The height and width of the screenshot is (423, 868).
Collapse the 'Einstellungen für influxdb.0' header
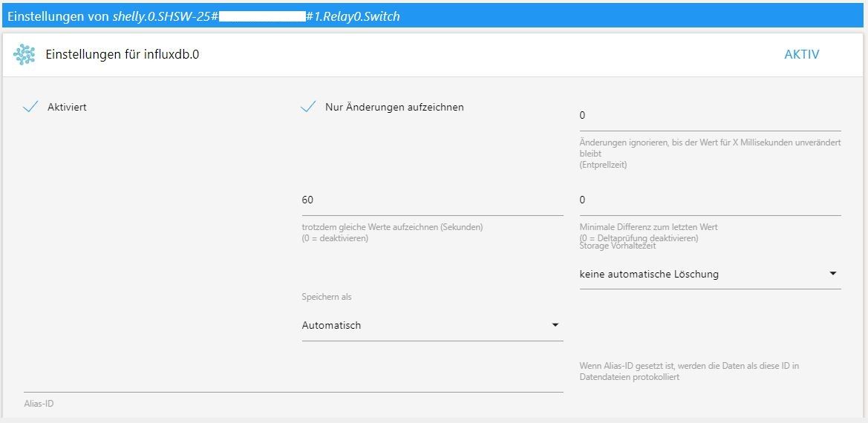[123, 54]
